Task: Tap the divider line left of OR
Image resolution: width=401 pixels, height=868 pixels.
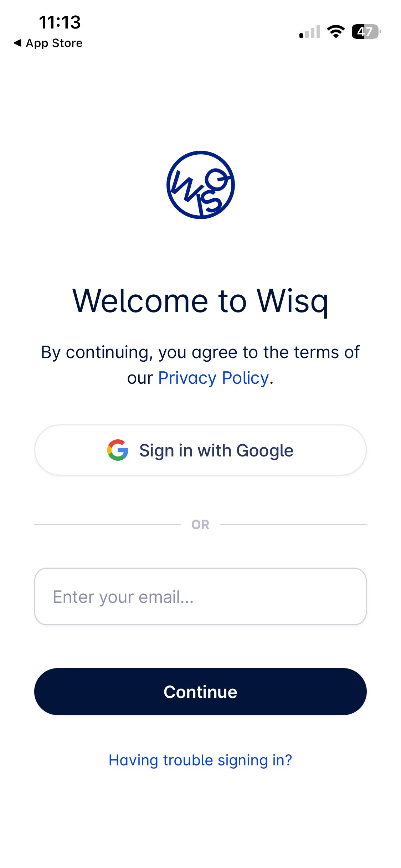Action: (x=107, y=524)
